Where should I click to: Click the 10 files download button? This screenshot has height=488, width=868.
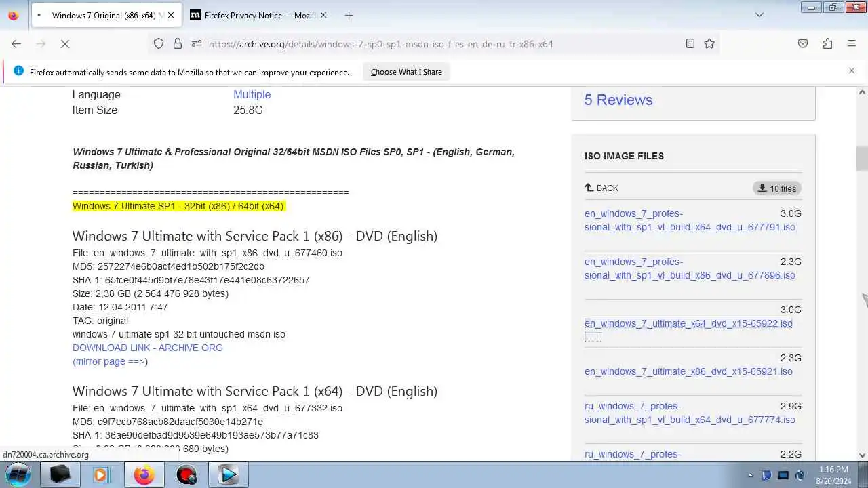pyautogui.click(x=777, y=188)
